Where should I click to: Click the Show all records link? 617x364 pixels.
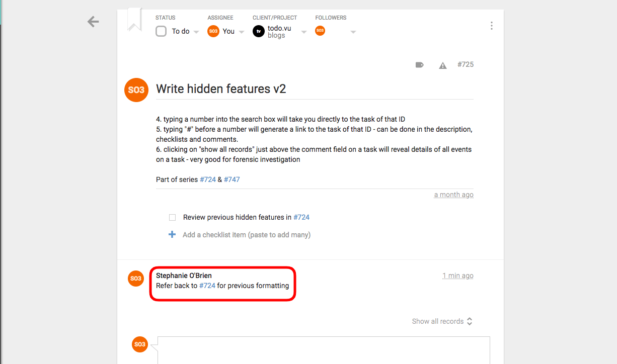coord(438,321)
